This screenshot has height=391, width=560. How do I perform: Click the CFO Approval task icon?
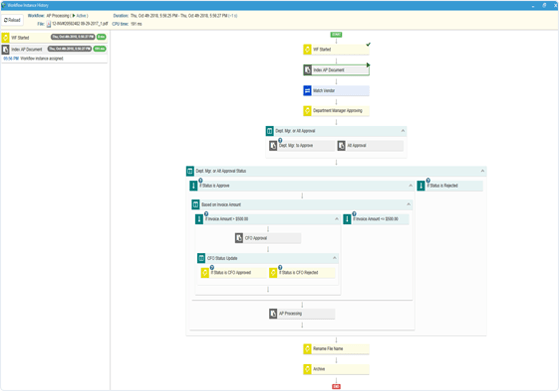(x=239, y=238)
